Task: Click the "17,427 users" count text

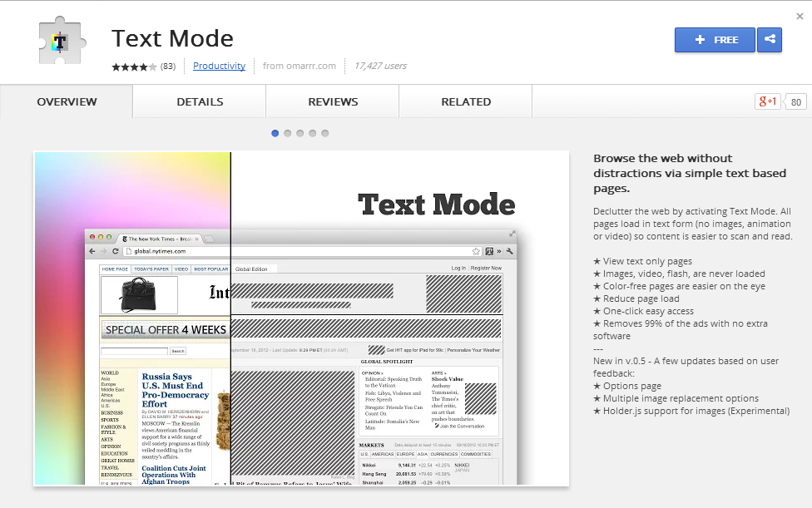Action: pos(381,66)
